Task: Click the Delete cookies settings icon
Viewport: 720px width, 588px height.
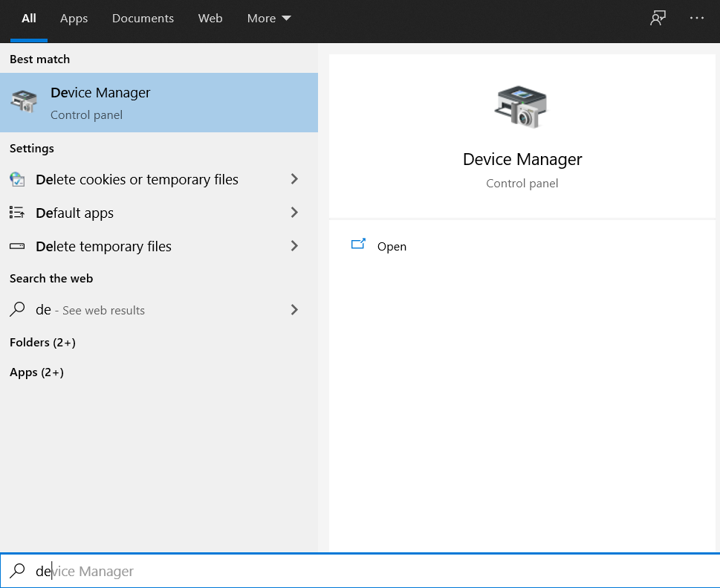Action: coord(17,180)
